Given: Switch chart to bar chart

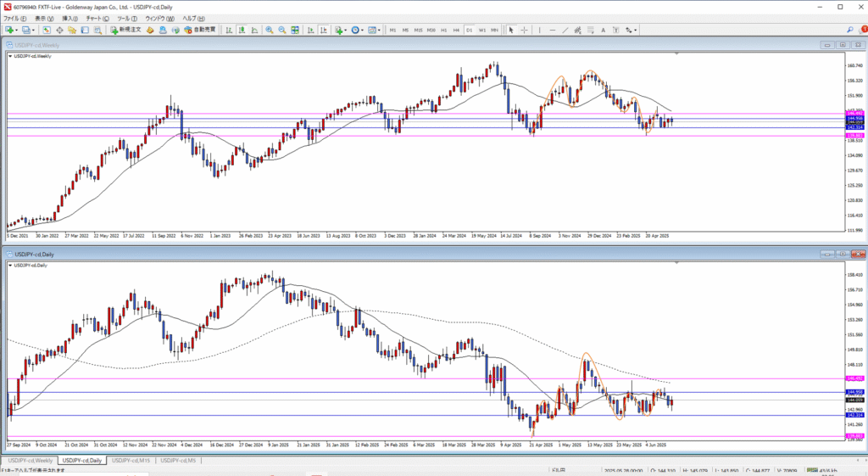Looking at the screenshot, I should pos(229,30).
